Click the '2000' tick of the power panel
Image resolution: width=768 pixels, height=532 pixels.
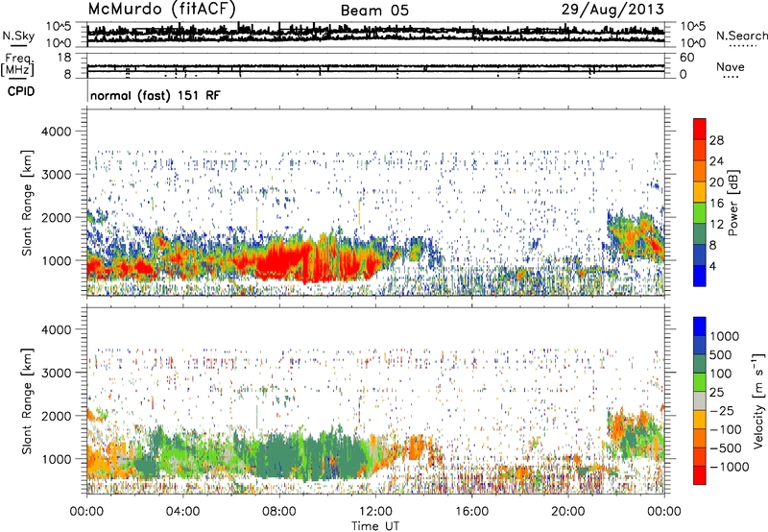(57, 217)
